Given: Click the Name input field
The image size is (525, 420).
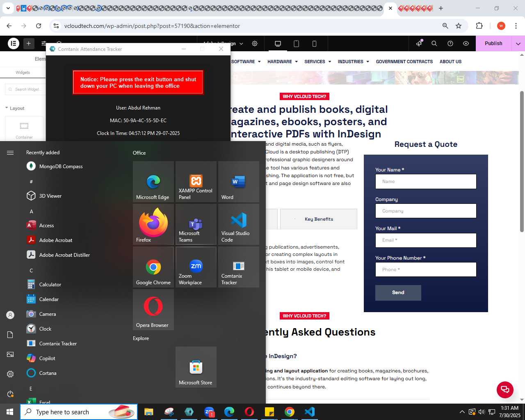Looking at the screenshot, I should click(426, 181).
